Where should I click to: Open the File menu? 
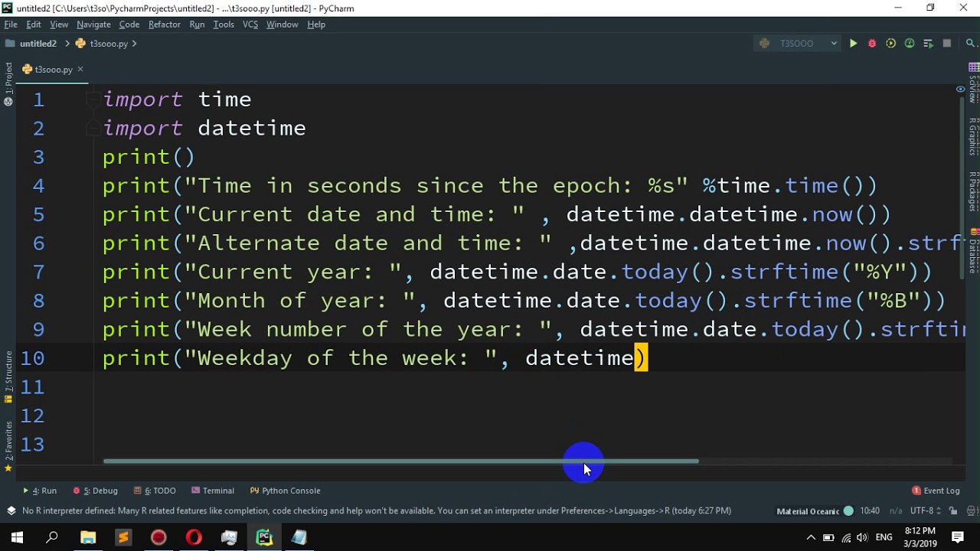pyautogui.click(x=11, y=24)
